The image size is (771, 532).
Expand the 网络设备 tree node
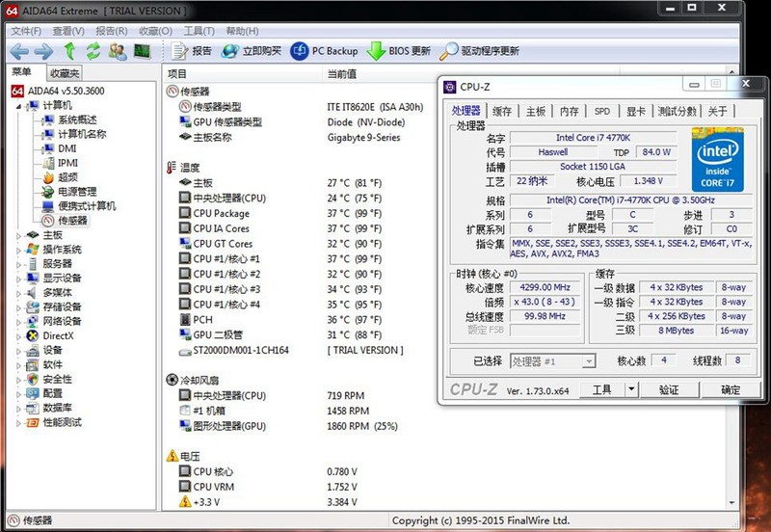[18, 322]
